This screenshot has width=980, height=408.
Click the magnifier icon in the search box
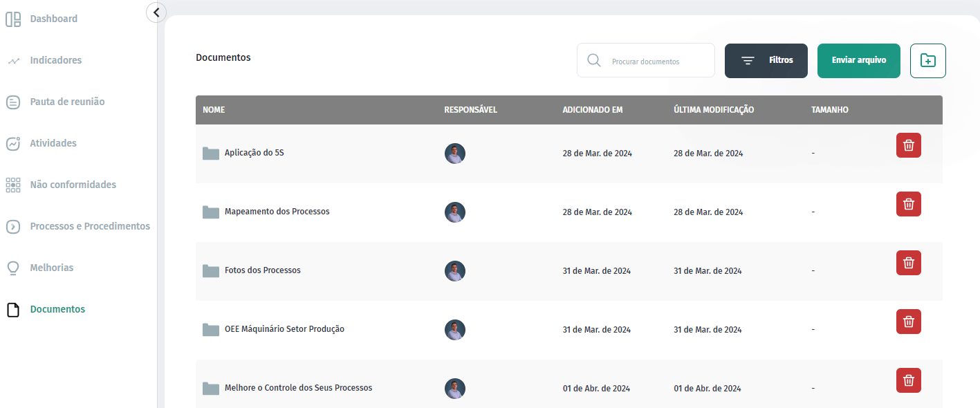click(x=593, y=61)
